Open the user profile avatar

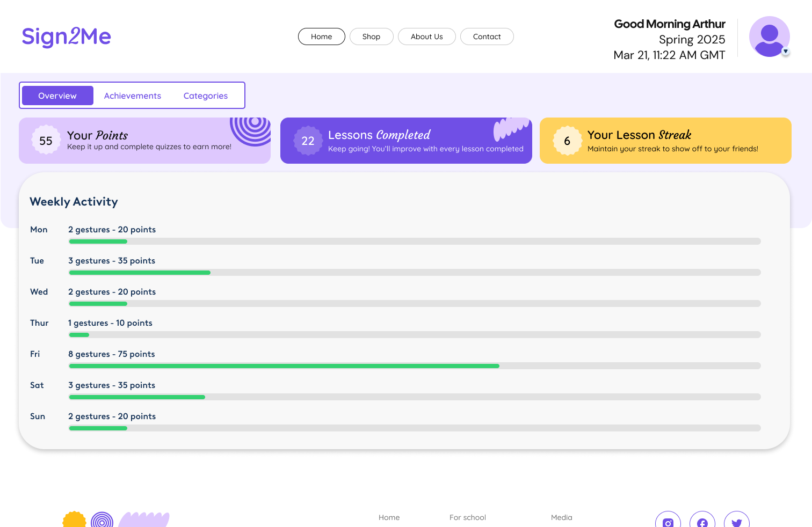(769, 36)
